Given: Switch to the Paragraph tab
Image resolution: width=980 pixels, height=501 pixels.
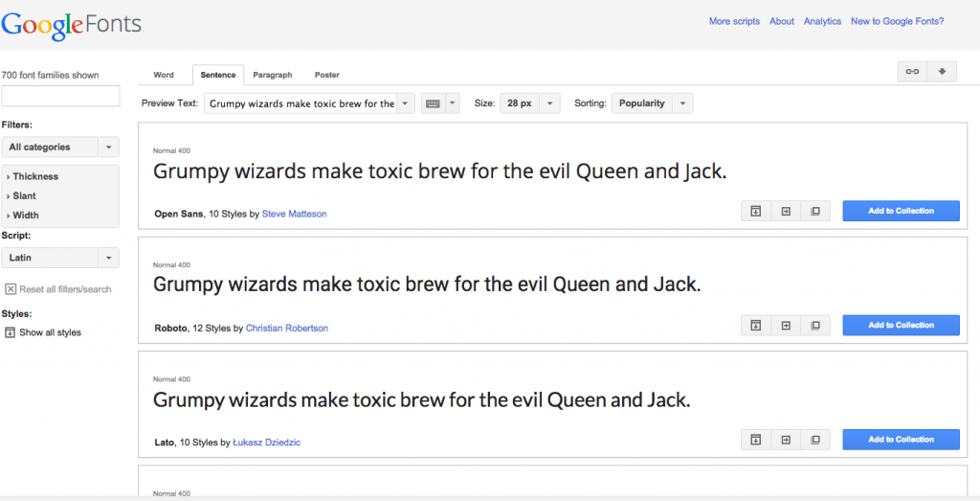Looking at the screenshot, I should pos(272,75).
